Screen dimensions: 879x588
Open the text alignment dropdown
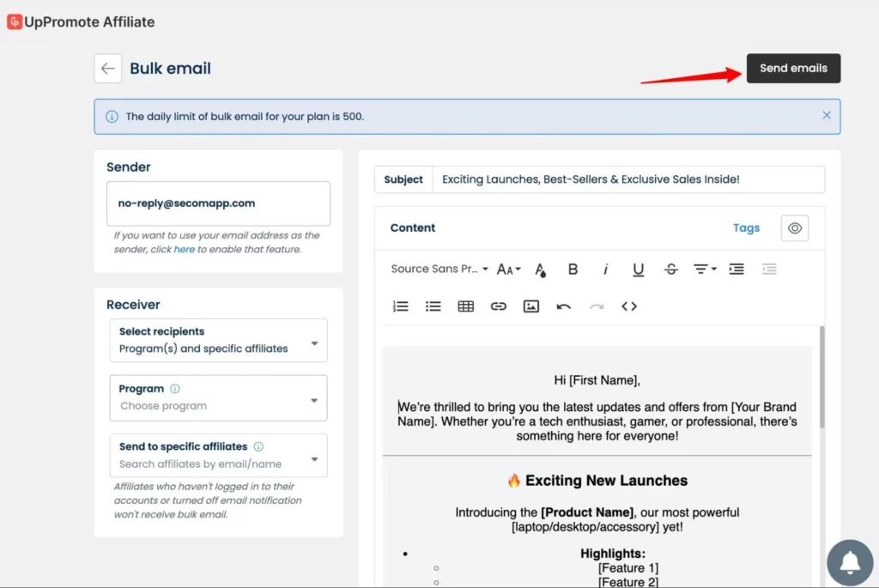pyautogui.click(x=704, y=270)
